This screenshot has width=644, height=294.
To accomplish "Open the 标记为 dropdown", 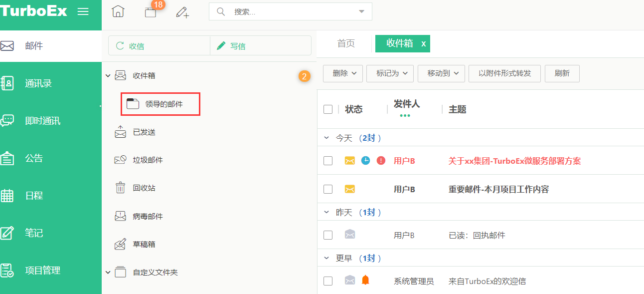I will pos(390,73).
